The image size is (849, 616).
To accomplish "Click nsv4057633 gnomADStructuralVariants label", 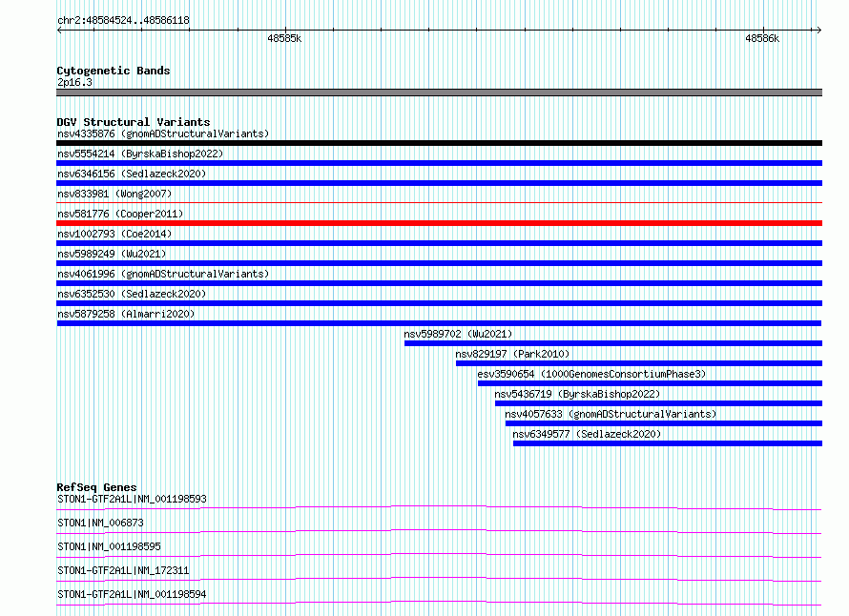I will tap(611, 414).
